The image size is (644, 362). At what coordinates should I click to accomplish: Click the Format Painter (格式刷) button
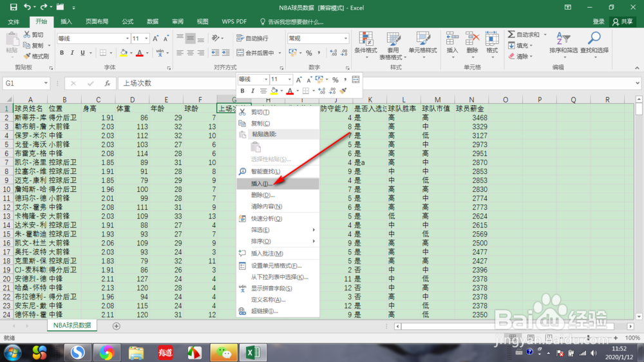35,56
